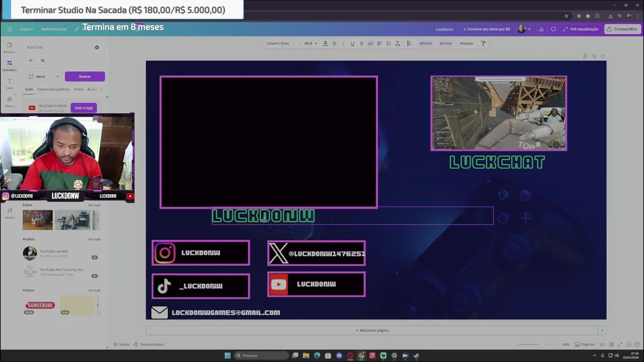Lock page icon above canvas
Viewport: 644px width, 362px height.
[585, 56]
